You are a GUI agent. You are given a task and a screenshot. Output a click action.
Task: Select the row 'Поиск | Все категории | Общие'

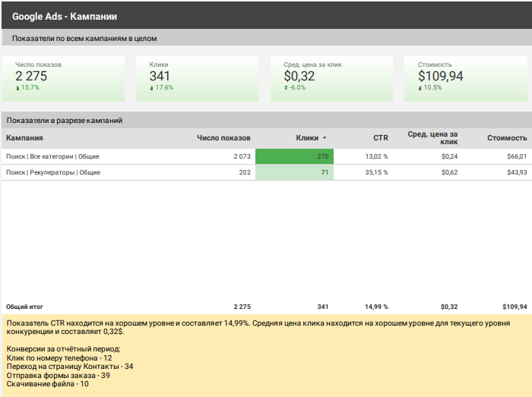point(52,156)
